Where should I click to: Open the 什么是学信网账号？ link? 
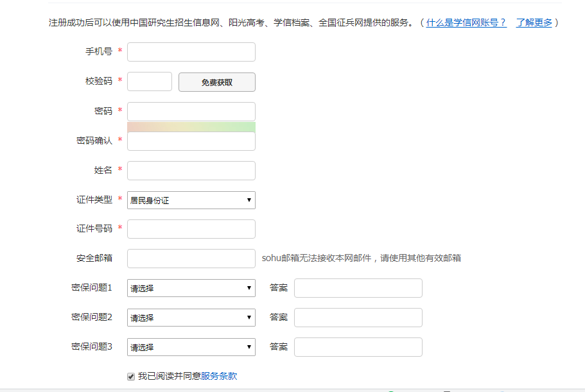[x=466, y=22]
